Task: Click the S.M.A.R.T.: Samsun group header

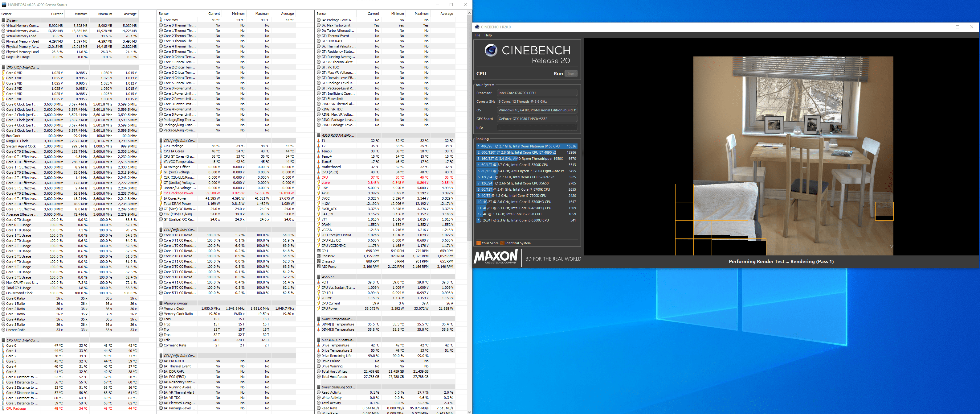Action: pos(386,340)
